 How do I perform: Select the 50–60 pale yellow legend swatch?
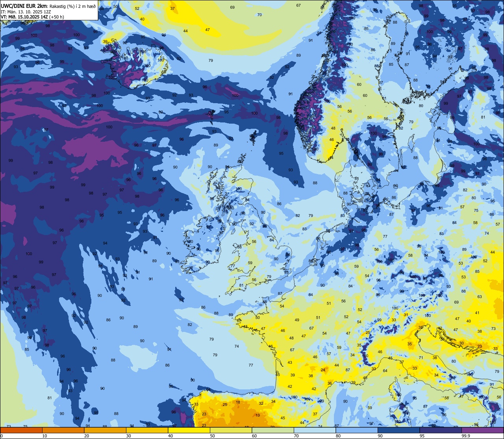[x=231, y=430]
